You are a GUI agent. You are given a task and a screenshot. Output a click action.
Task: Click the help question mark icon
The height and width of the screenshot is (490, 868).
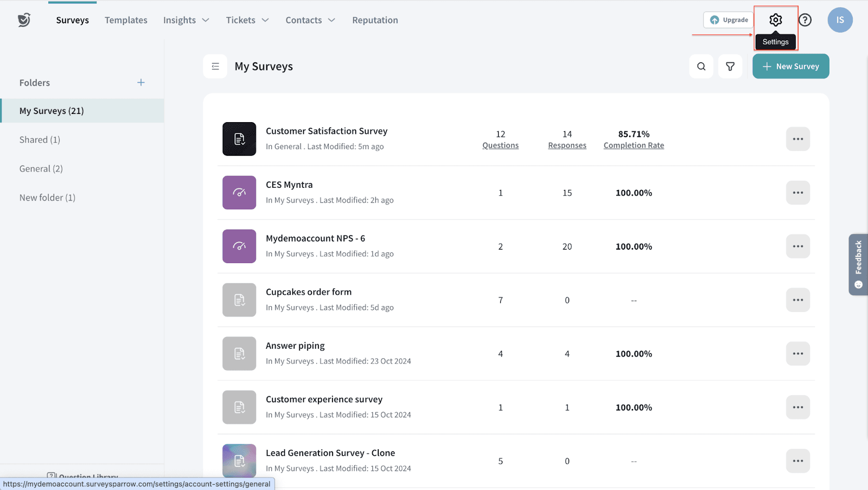[805, 20]
